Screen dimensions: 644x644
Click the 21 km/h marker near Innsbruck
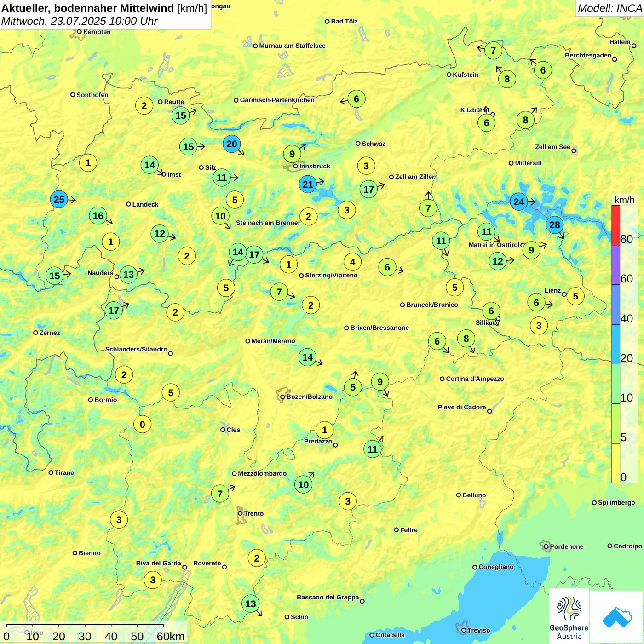[x=308, y=185]
